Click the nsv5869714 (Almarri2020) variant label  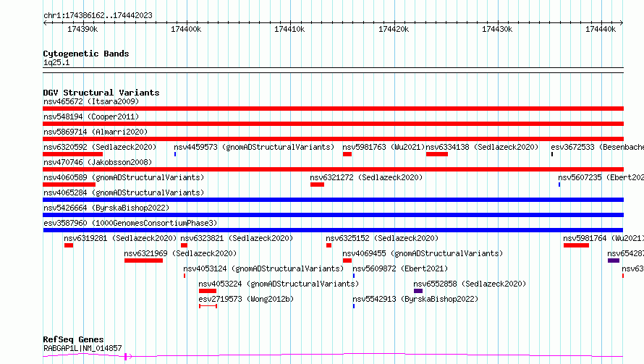coord(96,132)
